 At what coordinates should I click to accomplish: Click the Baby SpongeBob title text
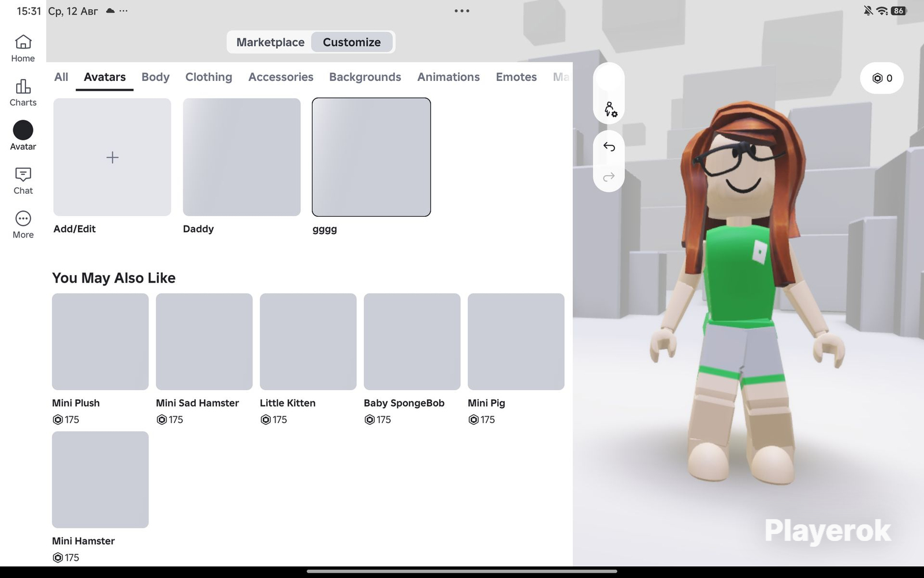[404, 403]
